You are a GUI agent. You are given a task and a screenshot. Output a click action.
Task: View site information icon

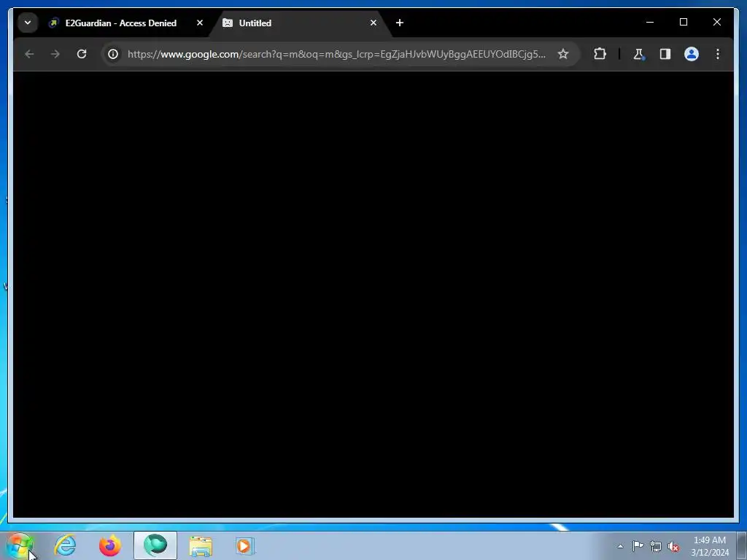click(113, 54)
